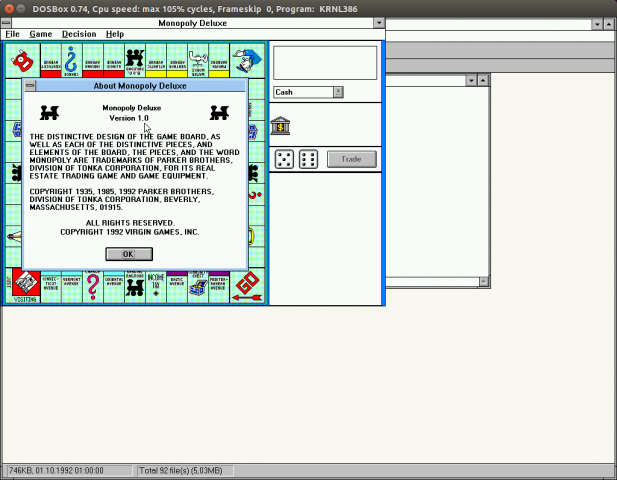Screen dimensions: 617x480
Task: Open the Game menu
Action: (41, 34)
